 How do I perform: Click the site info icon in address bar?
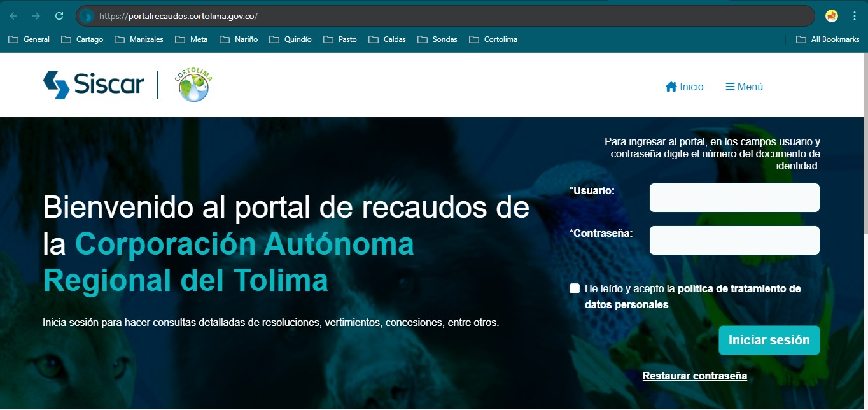[x=88, y=16]
